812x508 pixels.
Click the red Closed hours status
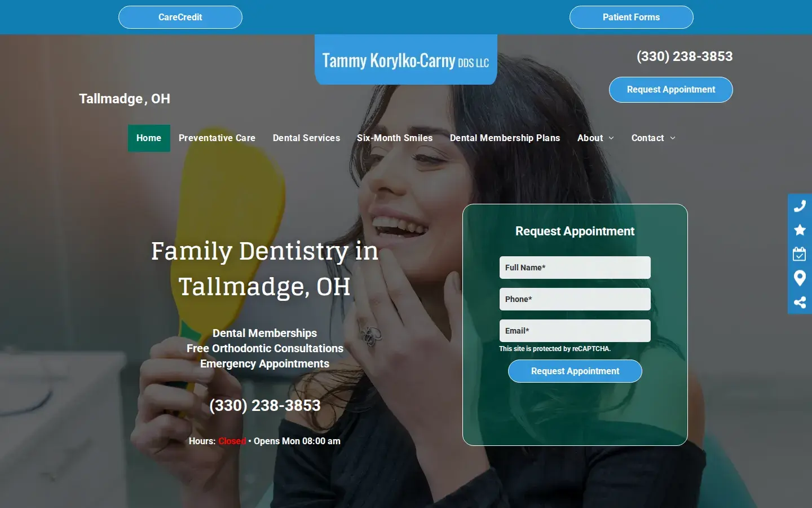tap(232, 441)
